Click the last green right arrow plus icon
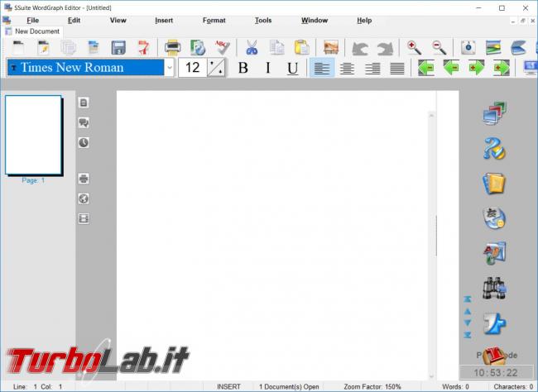The width and height of the screenshot is (538, 392). coord(502,68)
